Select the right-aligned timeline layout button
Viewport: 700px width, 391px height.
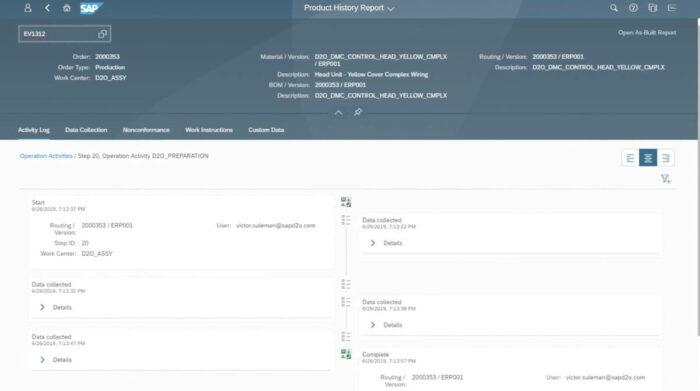[x=666, y=158]
